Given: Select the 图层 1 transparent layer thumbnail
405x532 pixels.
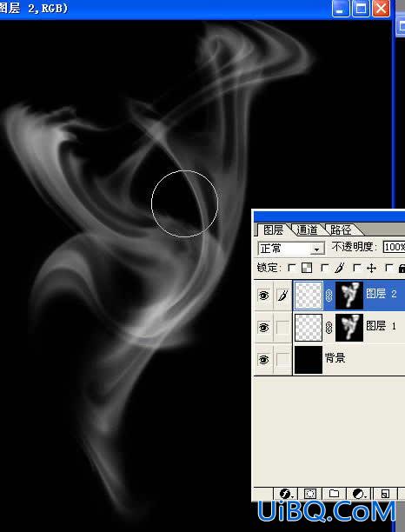Looking at the screenshot, I should coord(309,328).
